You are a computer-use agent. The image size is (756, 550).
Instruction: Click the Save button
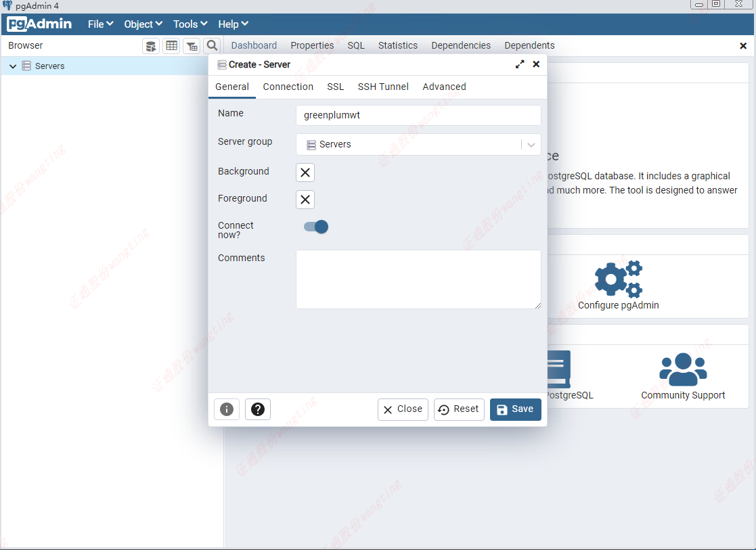516,409
